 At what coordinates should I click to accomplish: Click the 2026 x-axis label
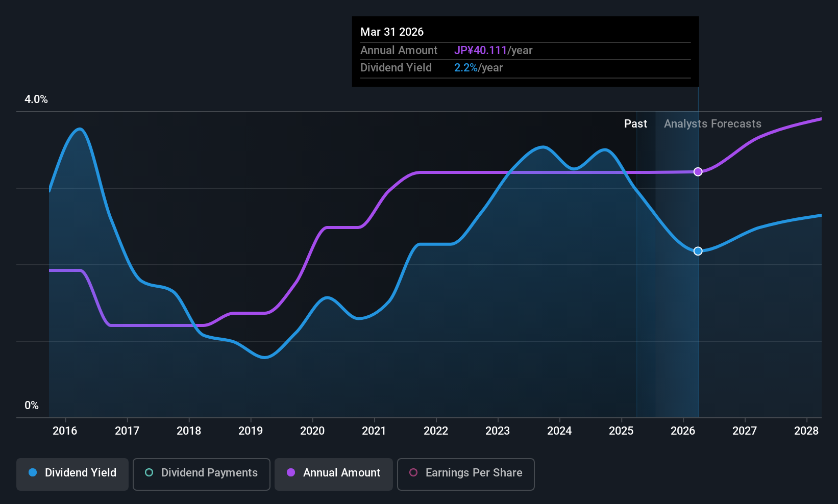tap(683, 431)
